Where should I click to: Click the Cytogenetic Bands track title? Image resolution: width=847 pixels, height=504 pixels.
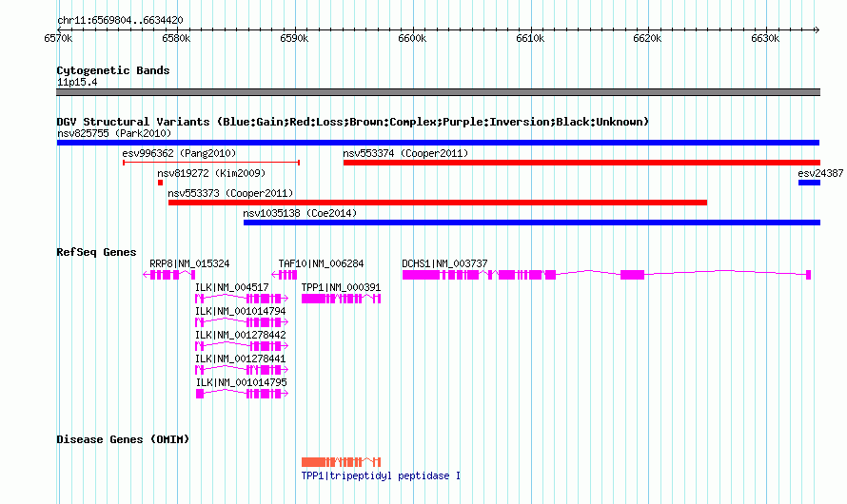[x=113, y=70]
